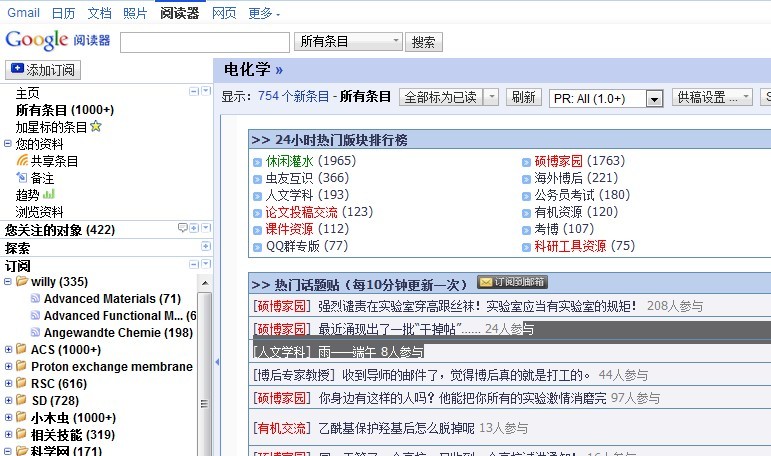Viewport: 771px width, 456px height.
Task: Click the ACS folder icon
Action: click(x=21, y=349)
